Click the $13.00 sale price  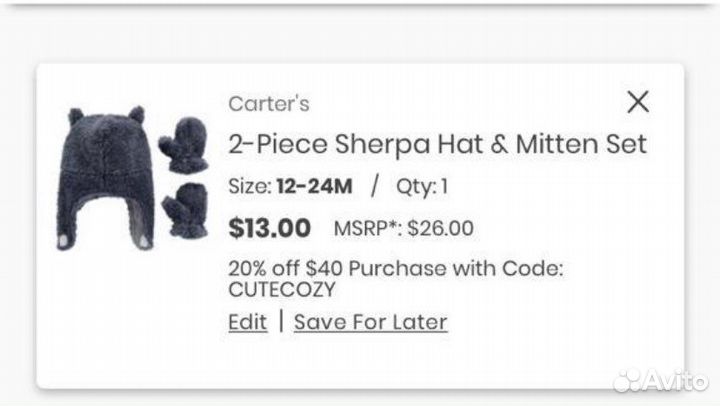click(270, 228)
